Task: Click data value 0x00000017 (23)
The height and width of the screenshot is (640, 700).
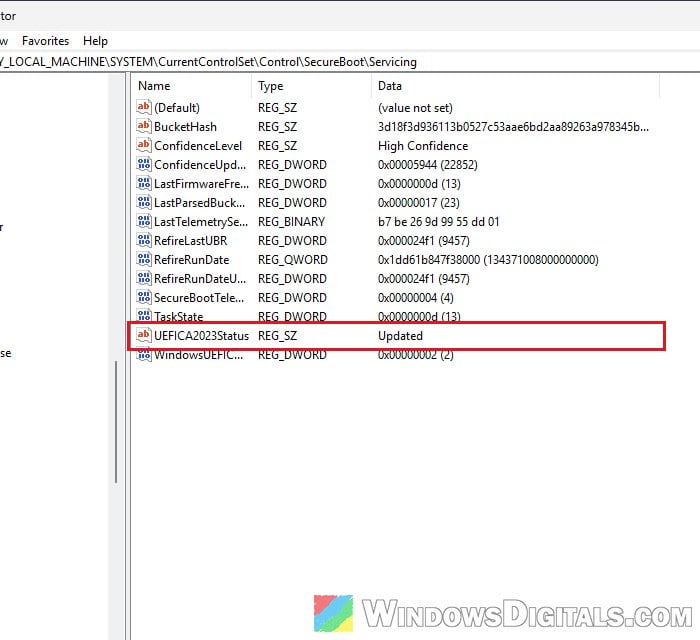Action: pos(418,203)
